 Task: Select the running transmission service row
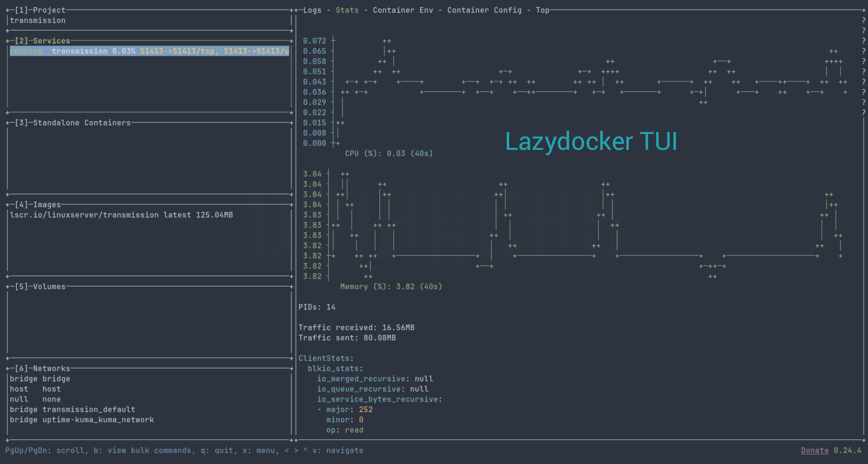point(149,51)
